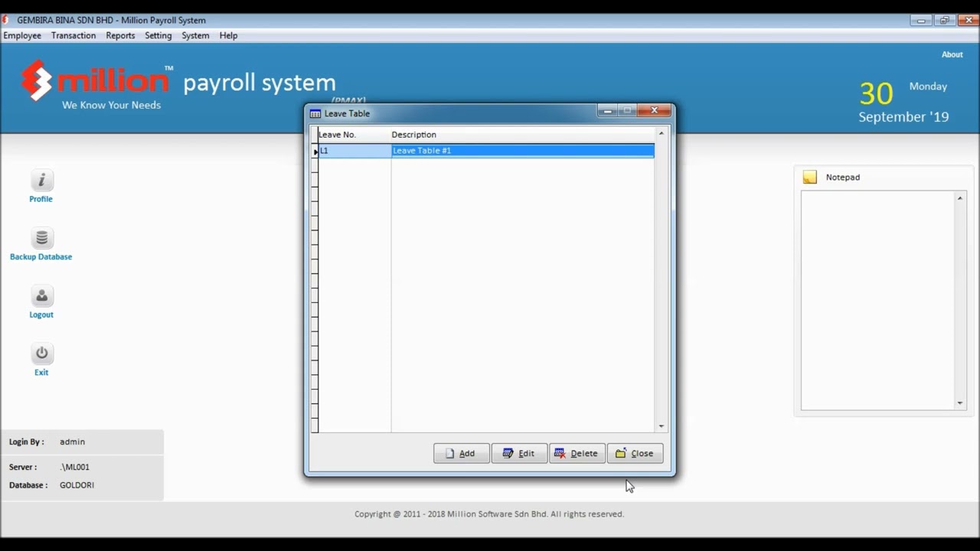Click the date number 30
This screenshot has height=551, width=980.
pos(876,93)
